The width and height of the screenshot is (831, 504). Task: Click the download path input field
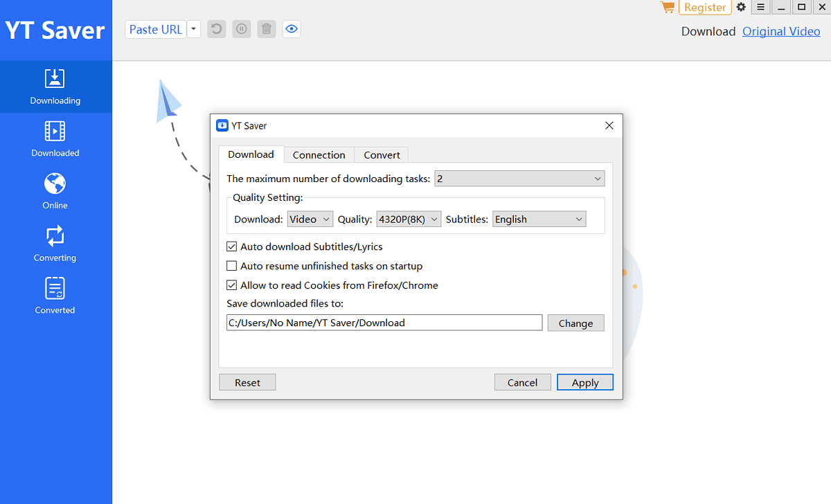[384, 322]
